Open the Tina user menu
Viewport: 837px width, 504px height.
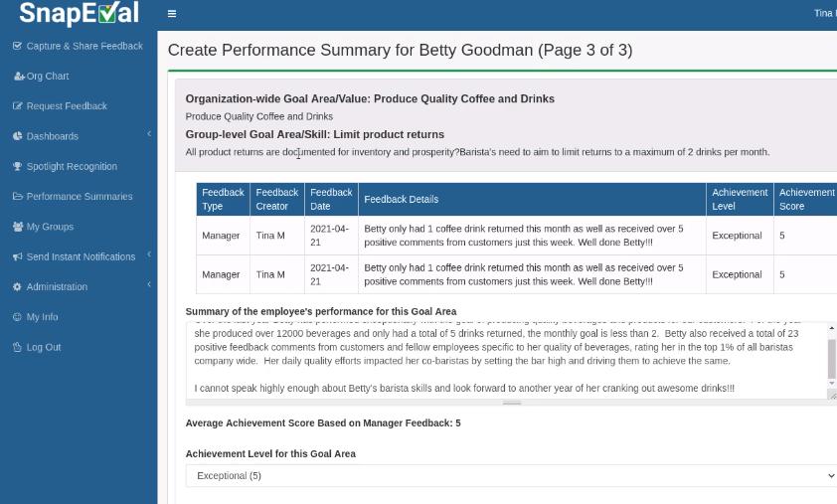click(824, 13)
